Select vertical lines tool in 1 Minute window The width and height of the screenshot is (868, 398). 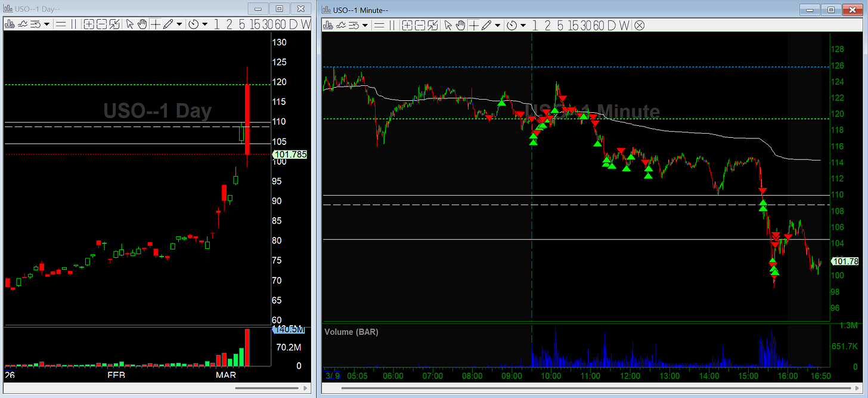tap(392, 25)
